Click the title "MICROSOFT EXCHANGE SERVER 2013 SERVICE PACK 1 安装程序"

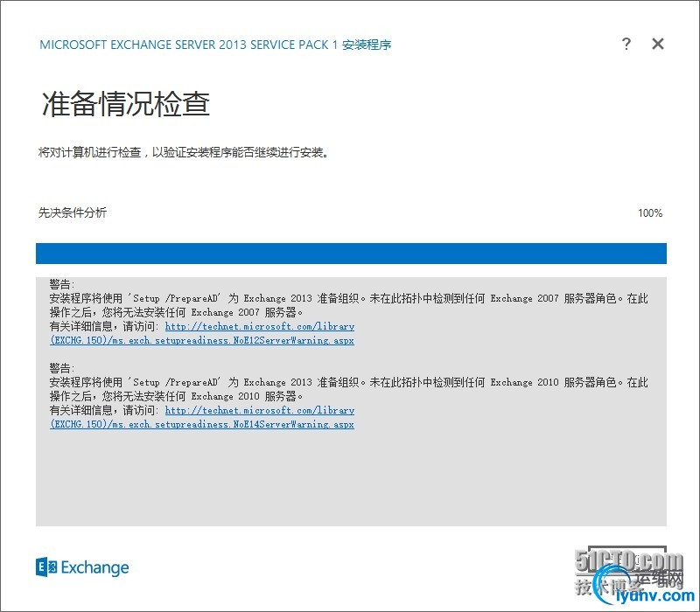[x=215, y=45]
